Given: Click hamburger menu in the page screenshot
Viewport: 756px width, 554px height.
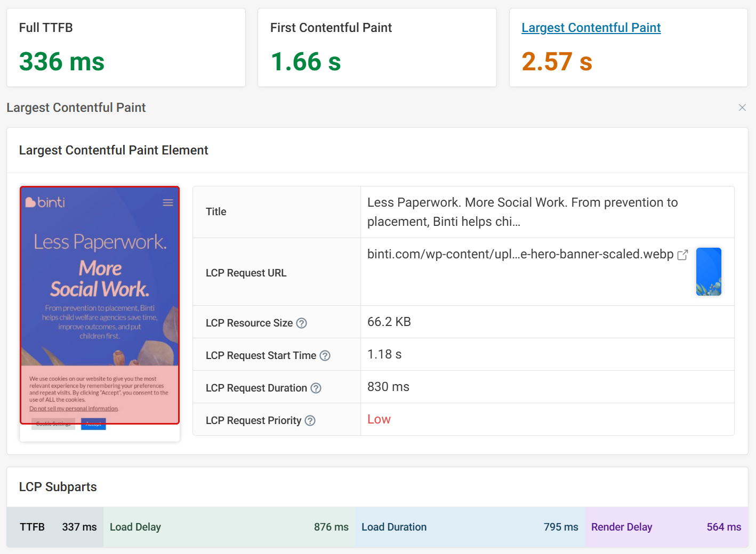Looking at the screenshot, I should [168, 202].
